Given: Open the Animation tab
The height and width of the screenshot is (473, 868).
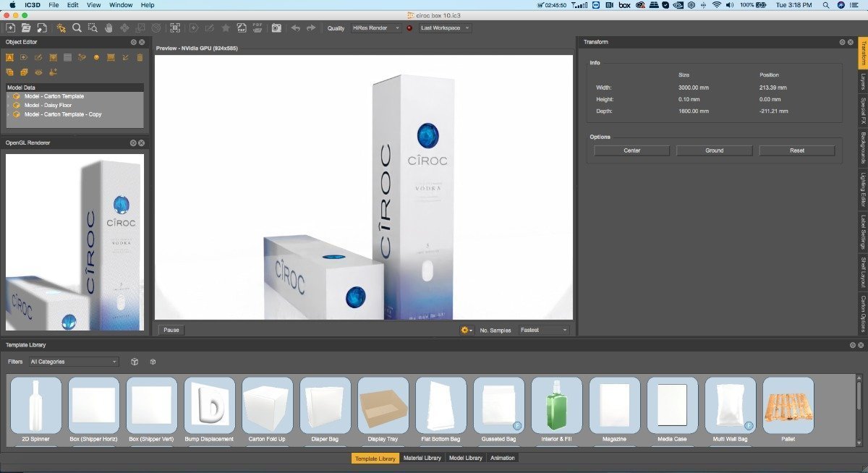Looking at the screenshot, I should pos(503,458).
